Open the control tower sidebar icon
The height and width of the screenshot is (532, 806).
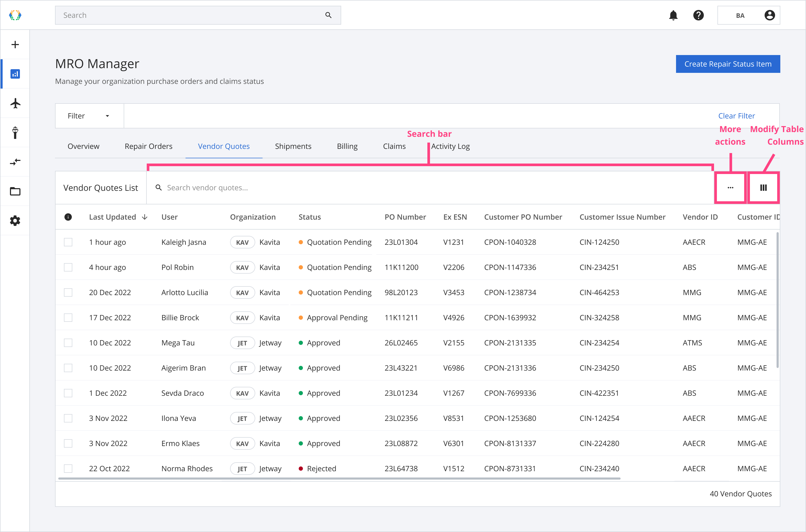15,132
